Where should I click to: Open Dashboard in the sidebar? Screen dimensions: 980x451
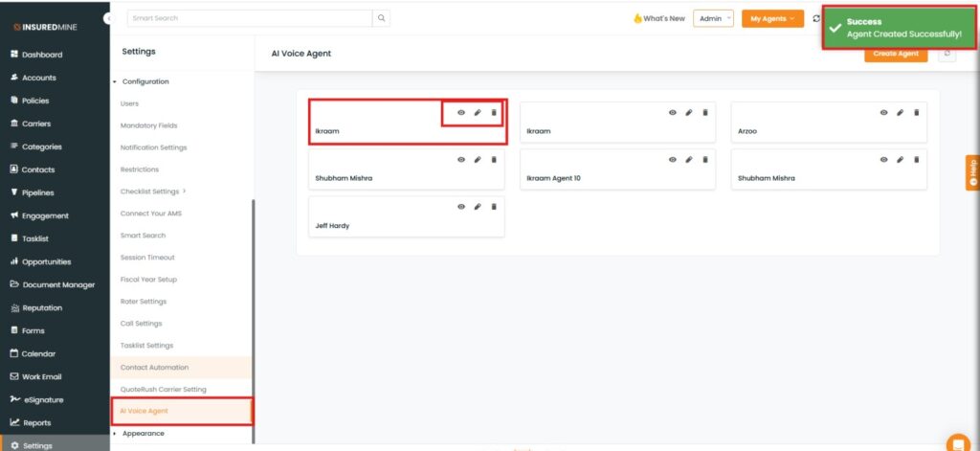tap(41, 55)
